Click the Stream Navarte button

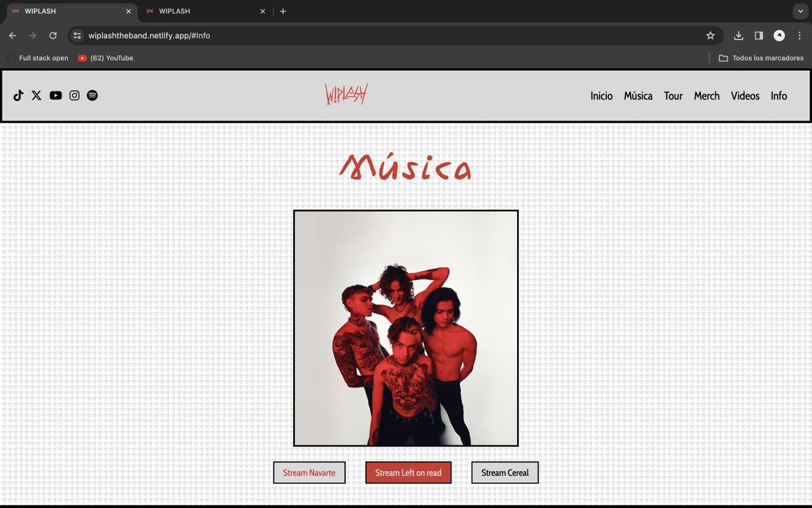(309, 473)
